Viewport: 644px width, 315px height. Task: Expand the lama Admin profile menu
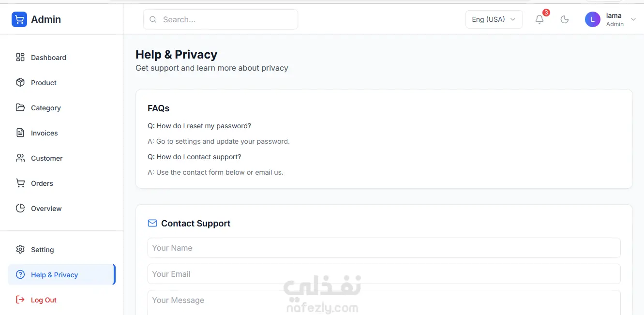pos(633,19)
